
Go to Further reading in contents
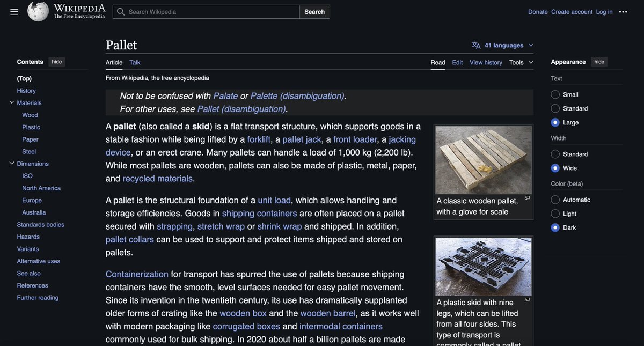pyautogui.click(x=38, y=298)
